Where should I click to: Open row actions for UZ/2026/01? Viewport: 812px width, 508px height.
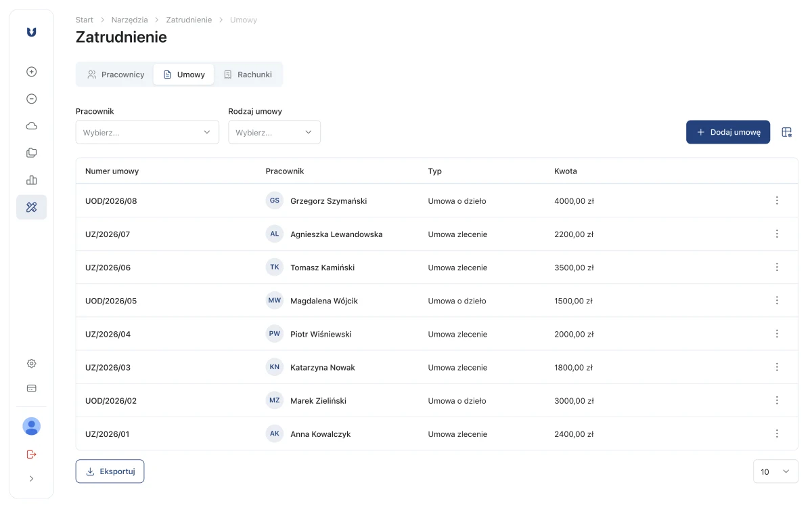[x=777, y=433]
